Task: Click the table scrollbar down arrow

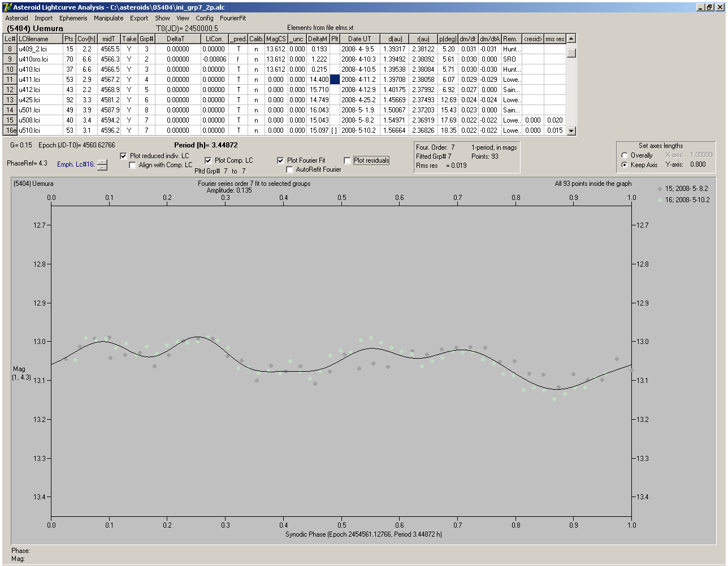Action: pos(571,130)
